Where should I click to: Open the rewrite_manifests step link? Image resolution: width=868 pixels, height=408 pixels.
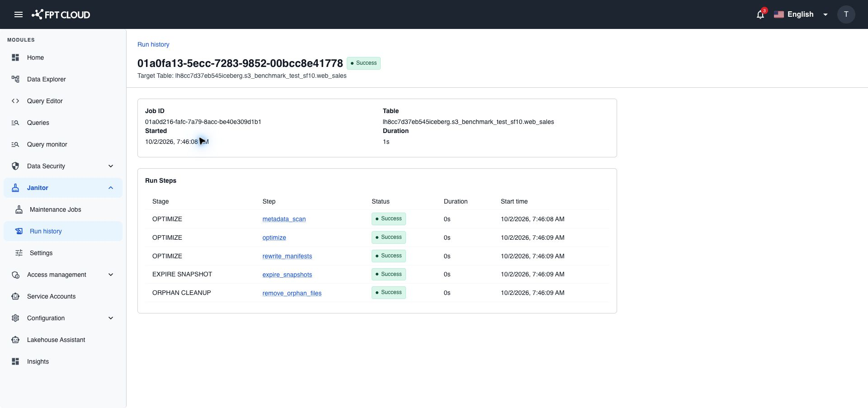click(287, 256)
